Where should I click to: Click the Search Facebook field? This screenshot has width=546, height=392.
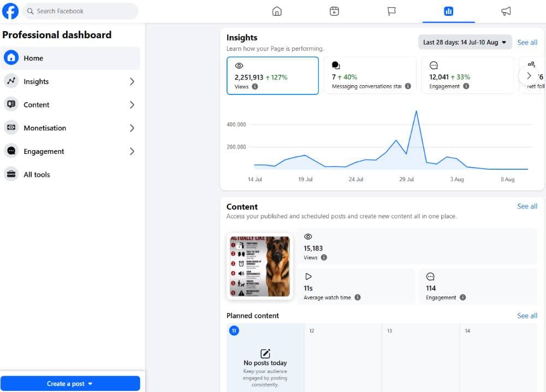pos(80,11)
